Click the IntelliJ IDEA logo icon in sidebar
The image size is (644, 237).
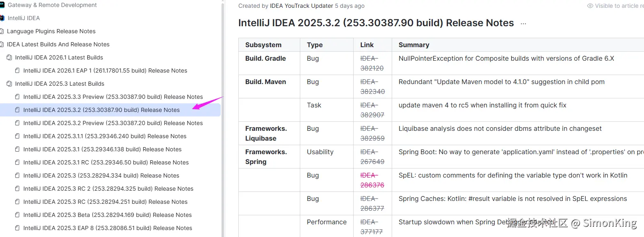[x=2, y=18]
